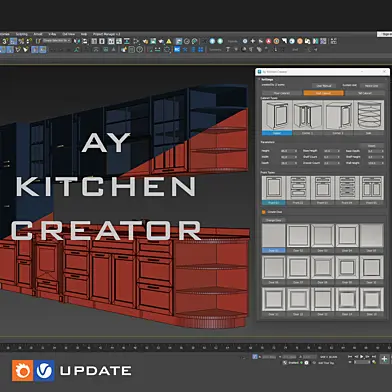Select the Door 02 style
The height and width of the screenshot is (392, 392).
(298, 238)
